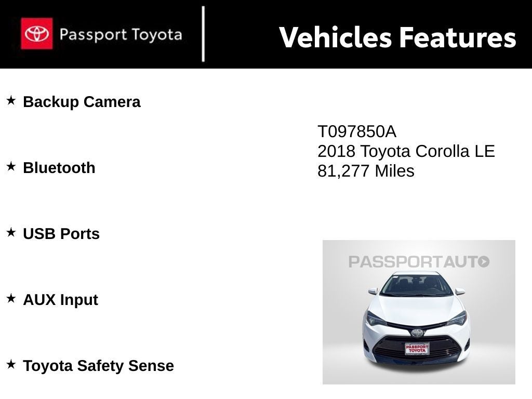The width and height of the screenshot is (532, 399).
Task: Click the star bullet beside USB Ports
Action: coord(11,232)
